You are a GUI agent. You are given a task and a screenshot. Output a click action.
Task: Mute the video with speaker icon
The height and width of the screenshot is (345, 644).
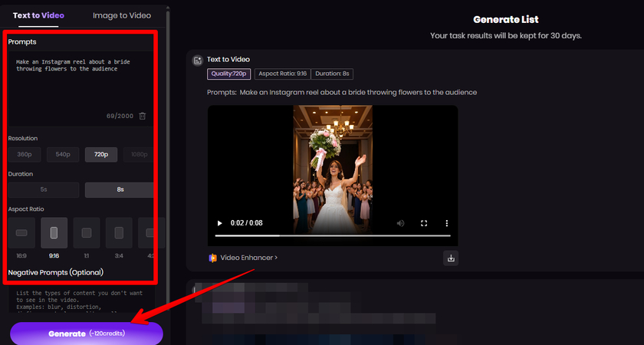(x=400, y=223)
